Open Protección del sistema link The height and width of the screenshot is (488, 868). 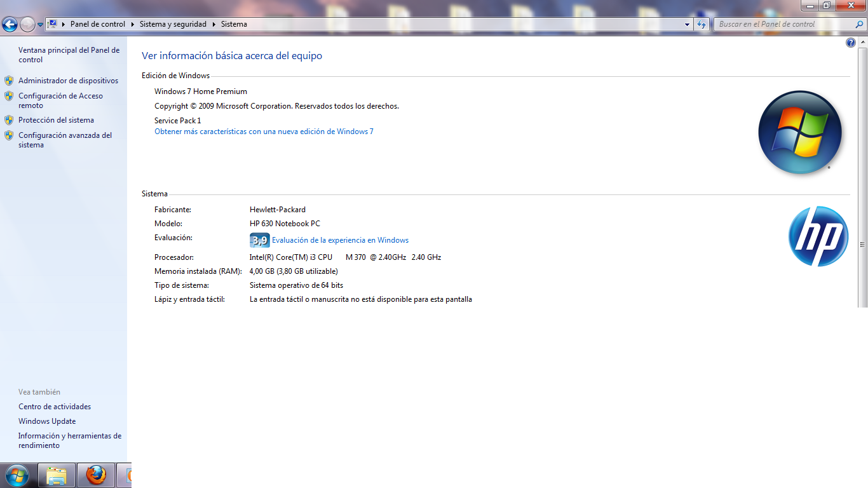(56, 120)
